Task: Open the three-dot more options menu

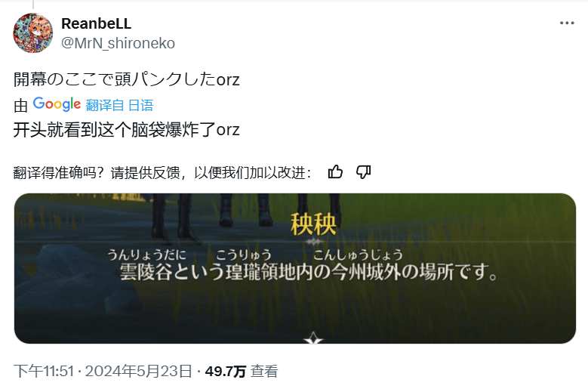Action: pos(567,23)
